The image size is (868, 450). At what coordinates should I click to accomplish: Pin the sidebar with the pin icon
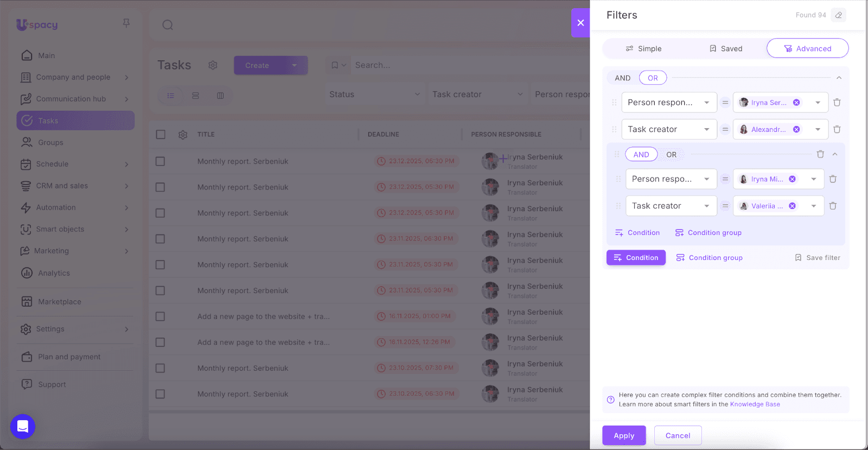click(126, 23)
